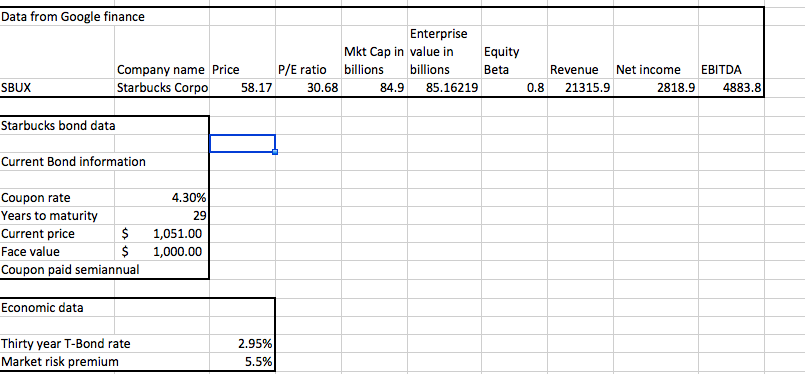Click the market cap value 84.9
Viewport: 805px width, 374px height.
[x=375, y=87]
